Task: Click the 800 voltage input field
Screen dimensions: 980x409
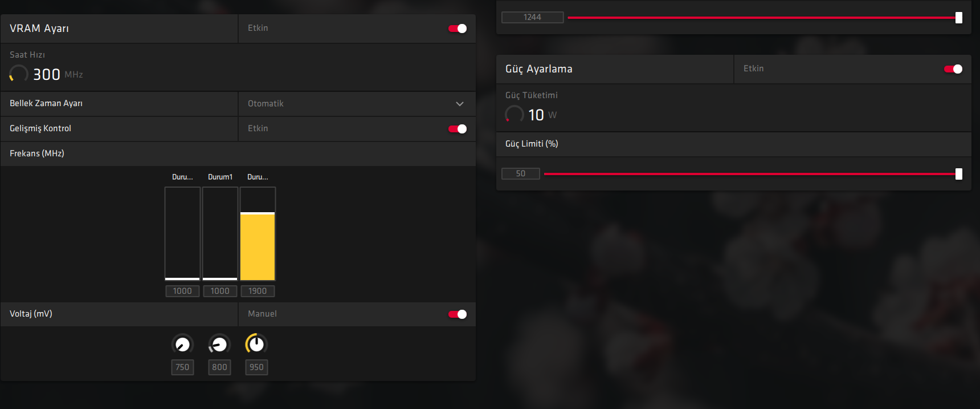Action: [x=219, y=367]
